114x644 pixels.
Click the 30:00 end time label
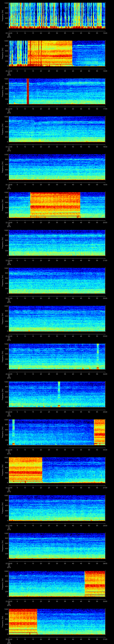[x=105, y=601]
